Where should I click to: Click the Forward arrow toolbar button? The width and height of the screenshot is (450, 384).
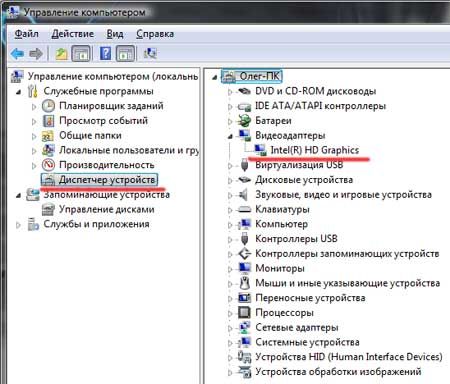click(36, 53)
